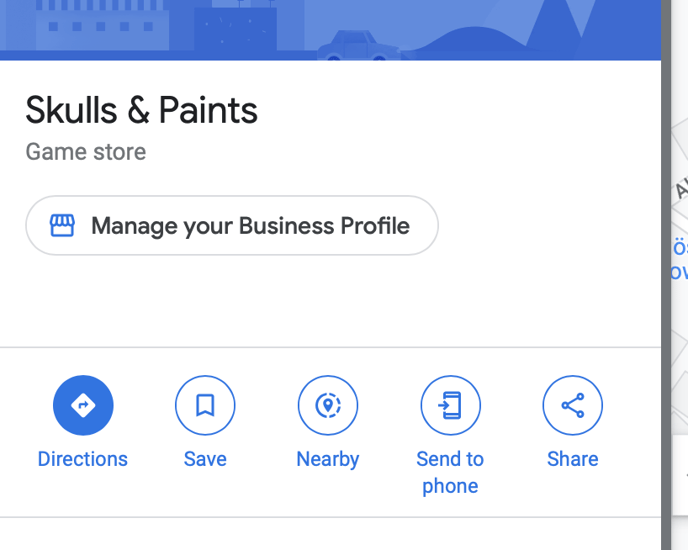Select the Nearby text label
Image resolution: width=688 pixels, height=550 pixels.
coord(328,460)
